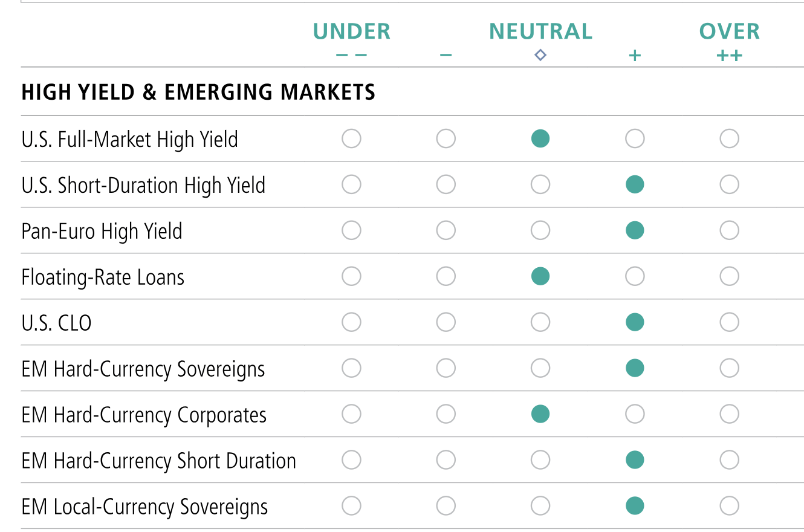Screen dimensions: 804x532
Task: Pick neutral for Pan-Euro High Yield
Action: 540,230
